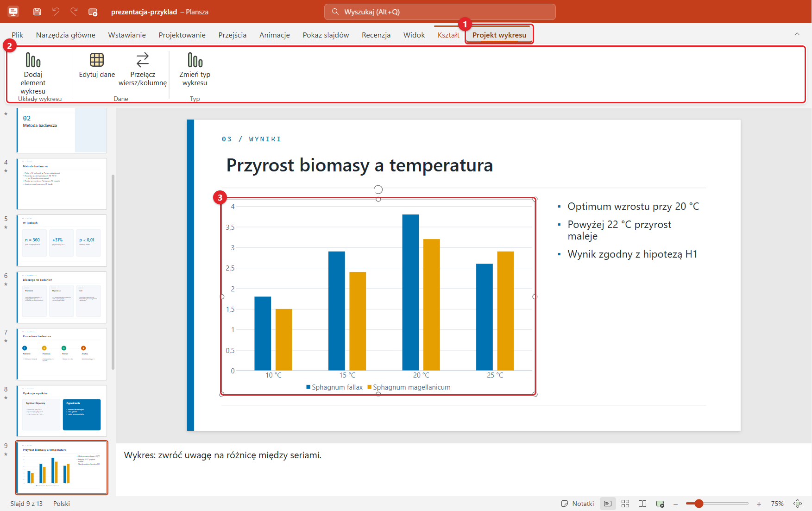812x511 pixels.
Task: Click the PowerPoint app icon in title bar
Action: click(13, 12)
